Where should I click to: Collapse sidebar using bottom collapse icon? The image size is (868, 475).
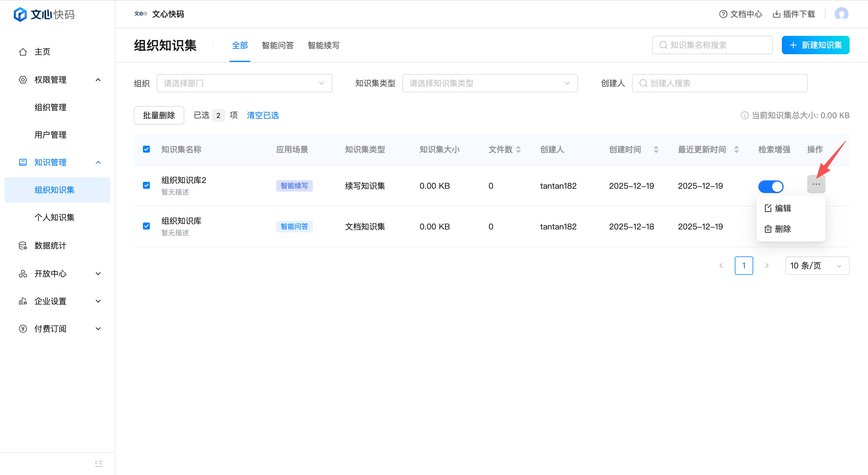click(98, 464)
